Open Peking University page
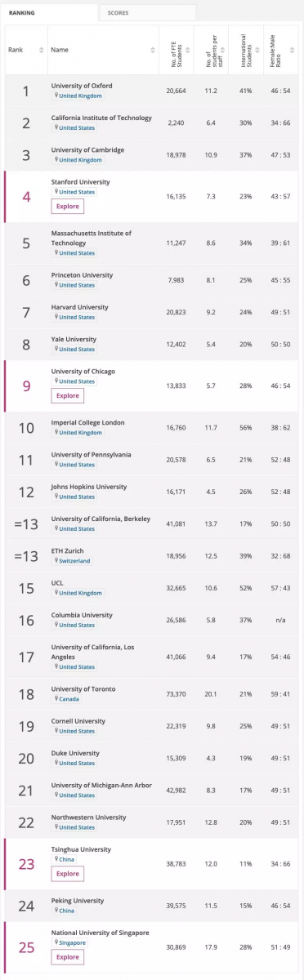The image size is (304, 980). (78, 900)
